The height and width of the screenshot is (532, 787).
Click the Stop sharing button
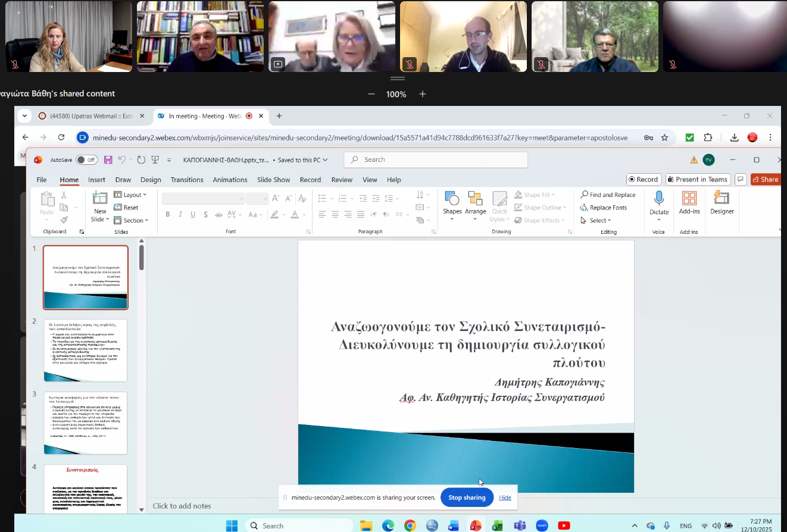point(467,497)
